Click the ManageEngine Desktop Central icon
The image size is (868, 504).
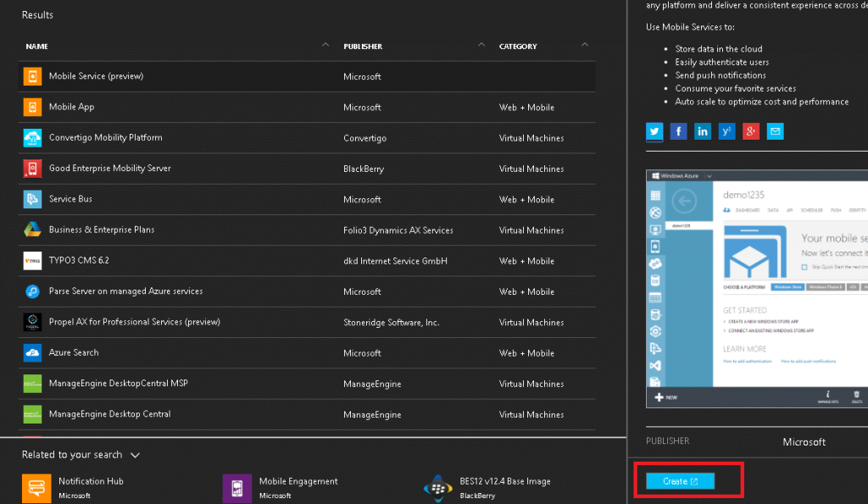coord(32,414)
